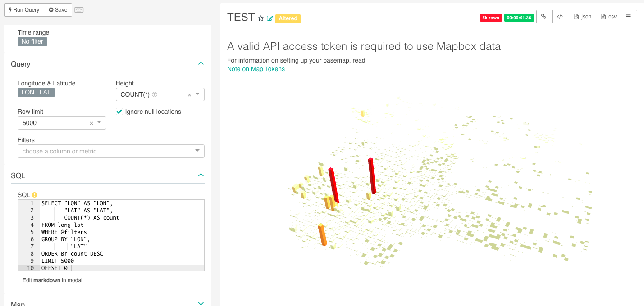Collapse the SQL section
This screenshot has width=644, height=306.
click(201, 175)
